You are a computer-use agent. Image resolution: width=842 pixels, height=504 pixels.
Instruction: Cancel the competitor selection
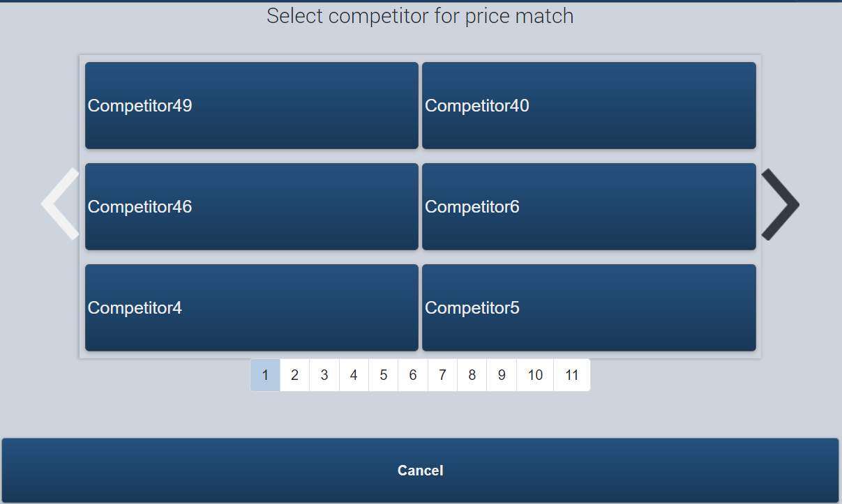point(420,471)
